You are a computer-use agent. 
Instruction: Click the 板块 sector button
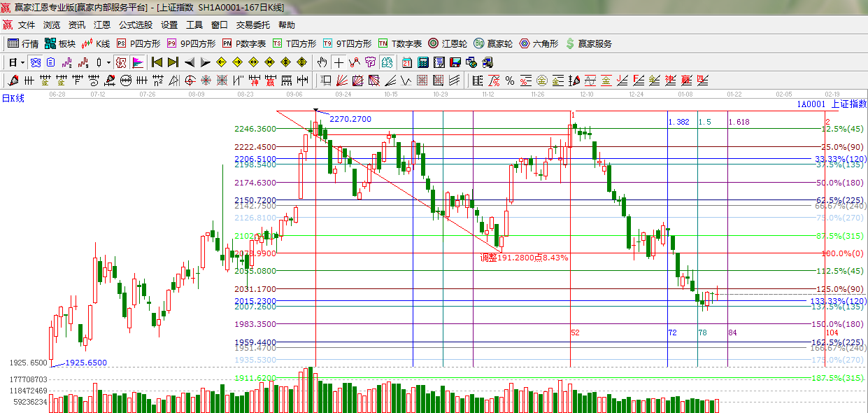(x=59, y=43)
